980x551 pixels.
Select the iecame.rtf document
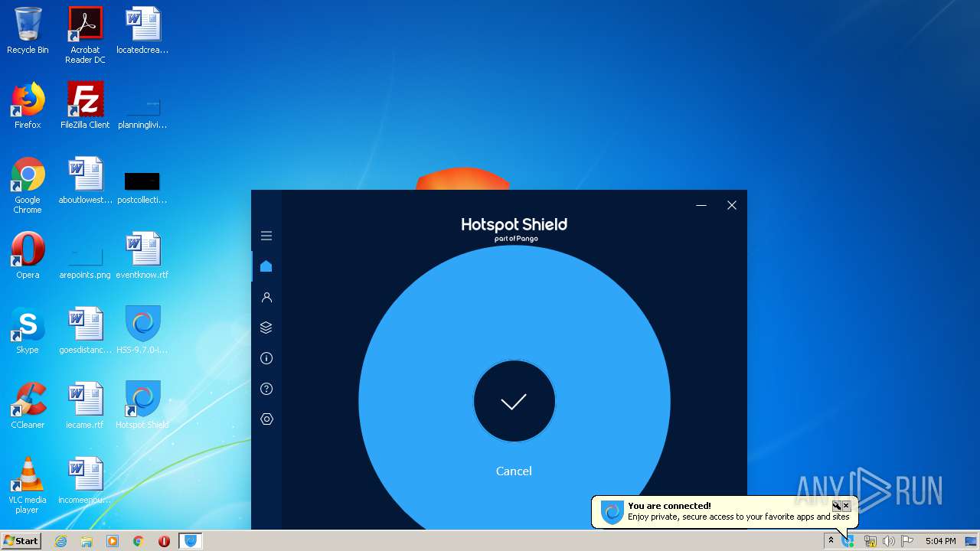point(85,406)
